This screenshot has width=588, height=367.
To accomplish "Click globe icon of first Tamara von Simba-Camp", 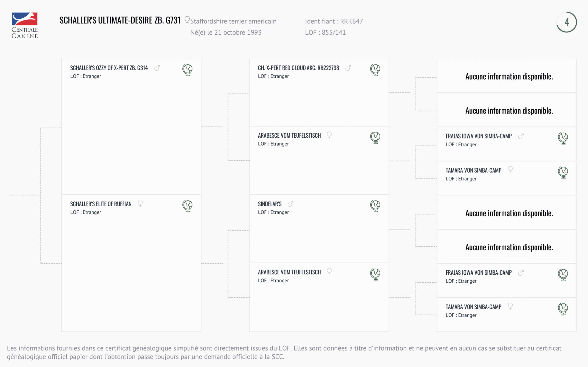I will (563, 172).
